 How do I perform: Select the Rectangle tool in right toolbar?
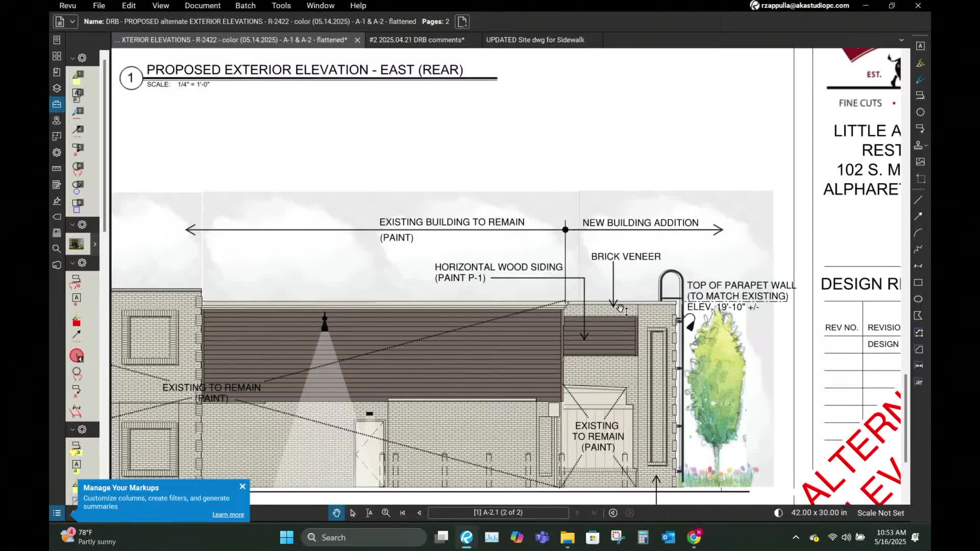[918, 283]
